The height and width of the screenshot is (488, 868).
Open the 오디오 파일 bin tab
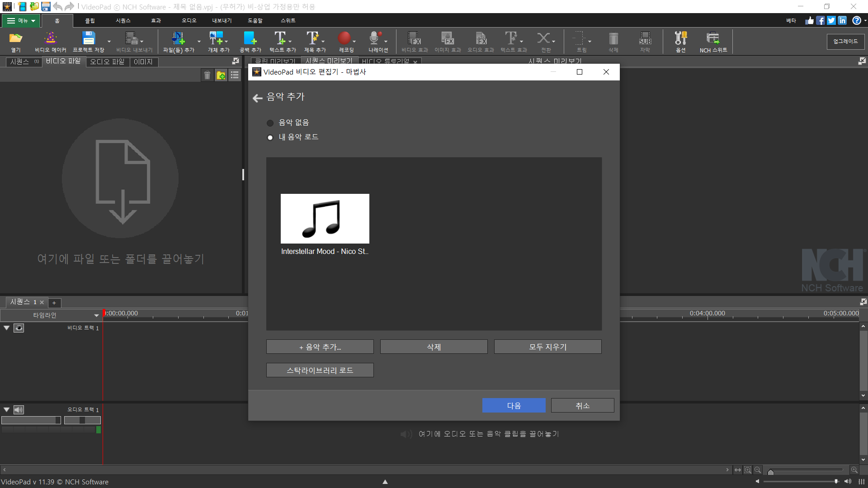107,62
